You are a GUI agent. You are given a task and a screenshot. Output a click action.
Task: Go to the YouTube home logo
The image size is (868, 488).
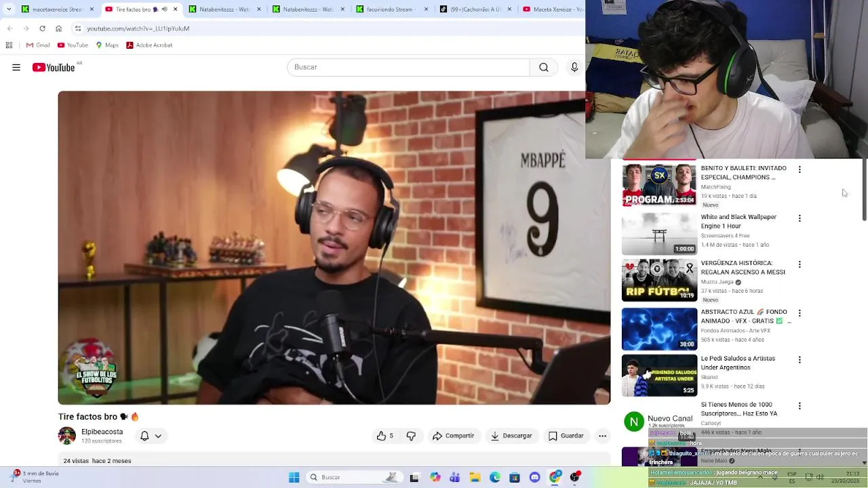[54, 67]
